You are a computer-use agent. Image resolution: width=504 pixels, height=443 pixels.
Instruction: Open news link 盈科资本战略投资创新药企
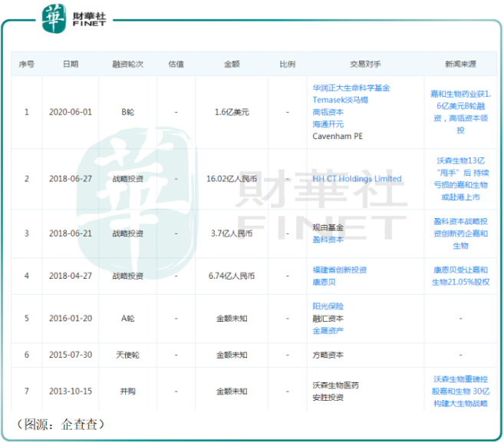coord(460,233)
